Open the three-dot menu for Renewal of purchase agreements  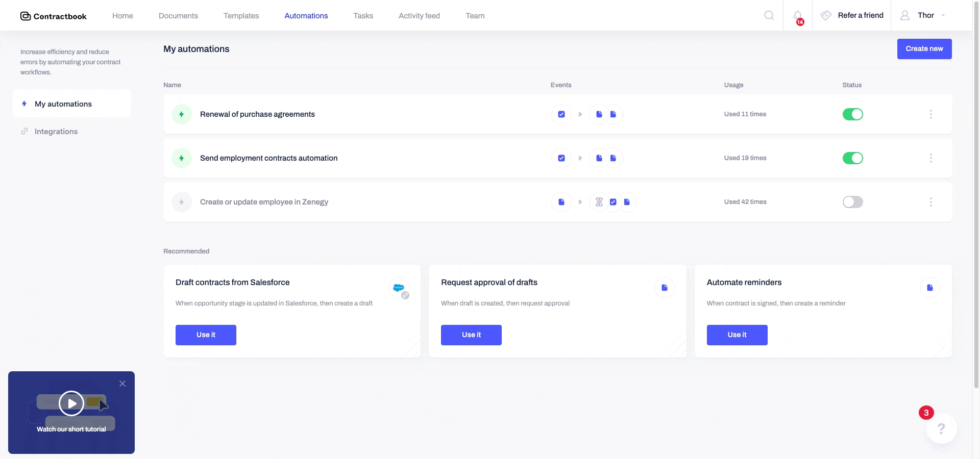pos(931,114)
